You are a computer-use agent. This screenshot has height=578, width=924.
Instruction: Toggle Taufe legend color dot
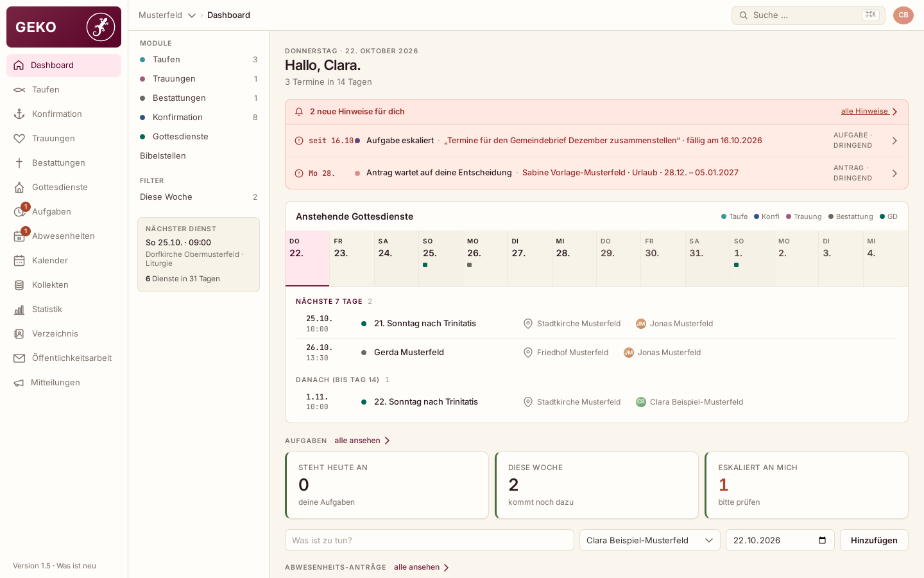coord(724,216)
